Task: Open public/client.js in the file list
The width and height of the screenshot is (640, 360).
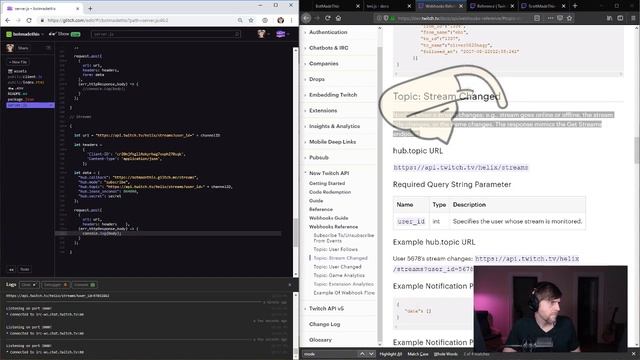Action: 25,77
